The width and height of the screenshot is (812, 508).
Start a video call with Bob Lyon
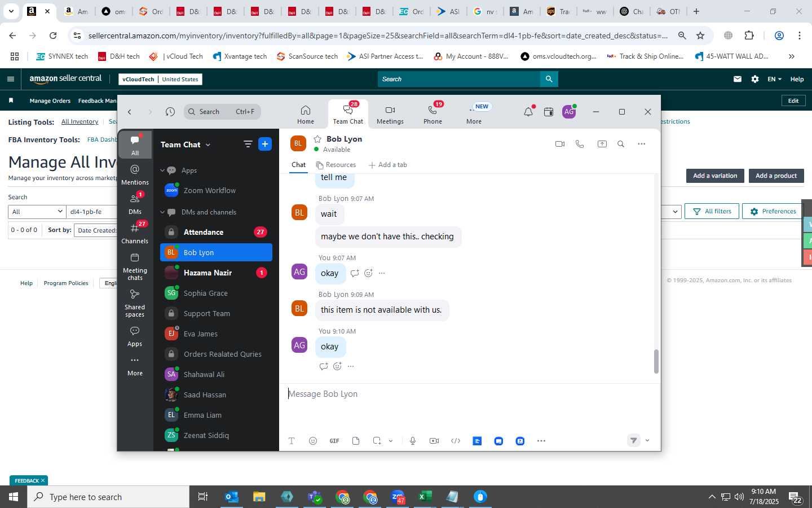(560, 144)
